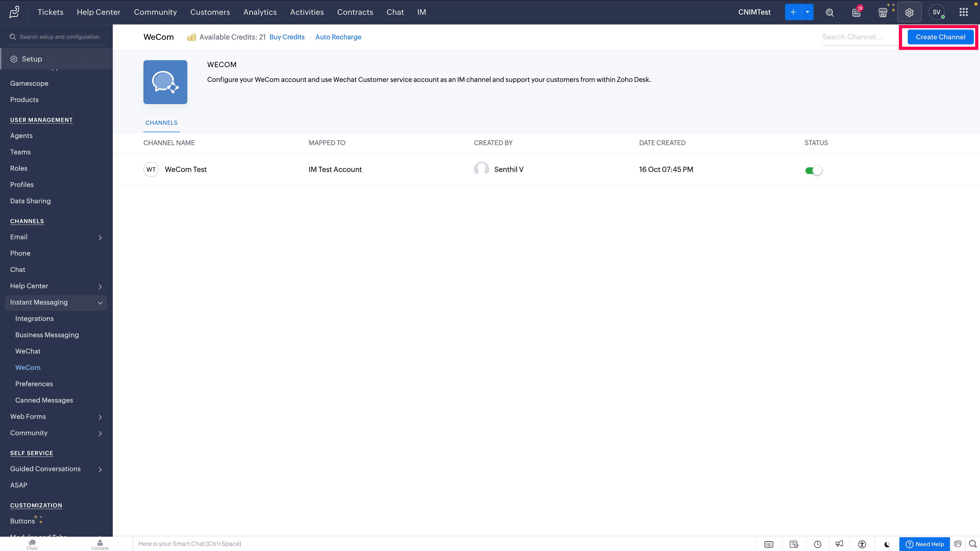Click the Create Channel button
The image size is (980, 551).
pyautogui.click(x=940, y=37)
